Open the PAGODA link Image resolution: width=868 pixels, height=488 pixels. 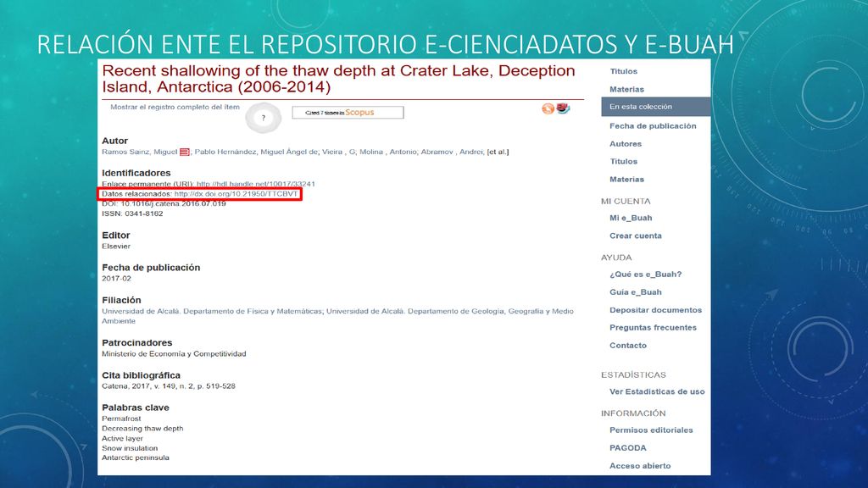pos(628,448)
